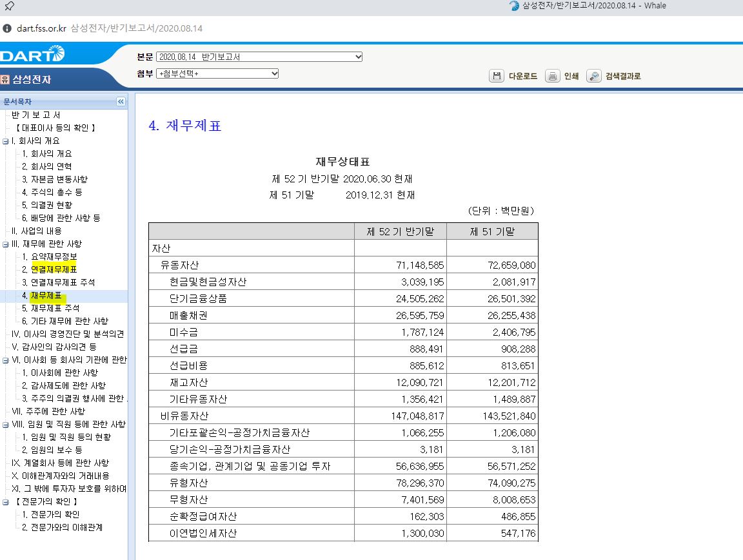This screenshot has height=560, width=743.
Task: Open X. 이해관계자와의 거래내용
Action: [x=61, y=476]
